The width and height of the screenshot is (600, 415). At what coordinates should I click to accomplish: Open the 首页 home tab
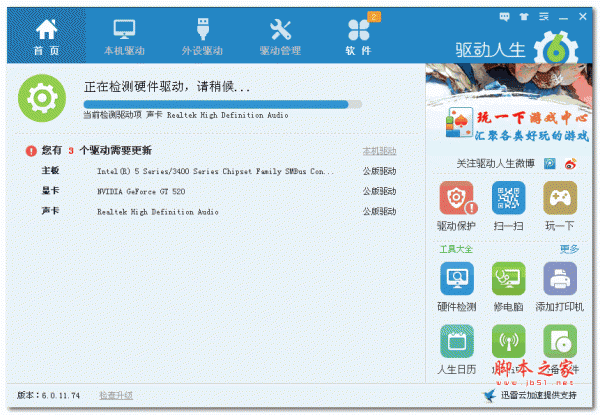click(46, 37)
